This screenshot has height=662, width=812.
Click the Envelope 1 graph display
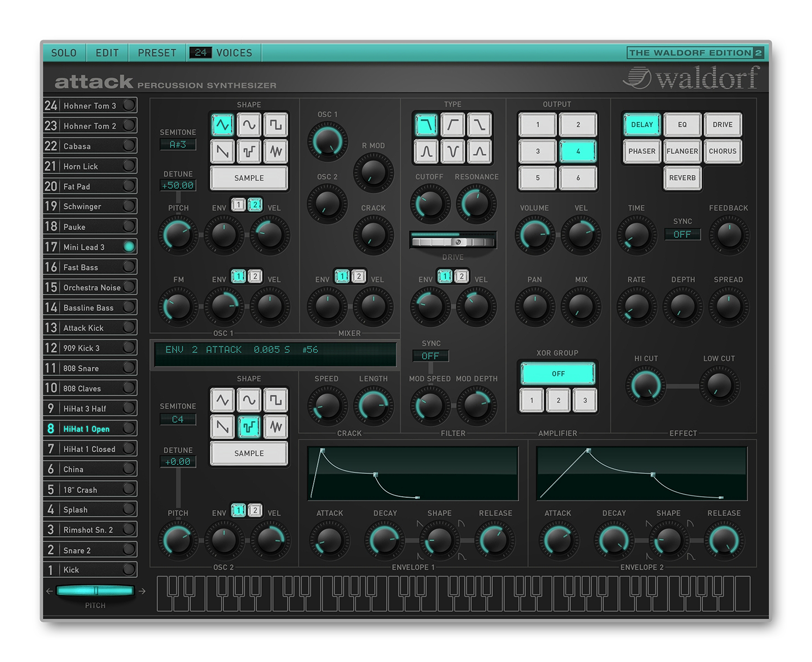tap(413, 473)
